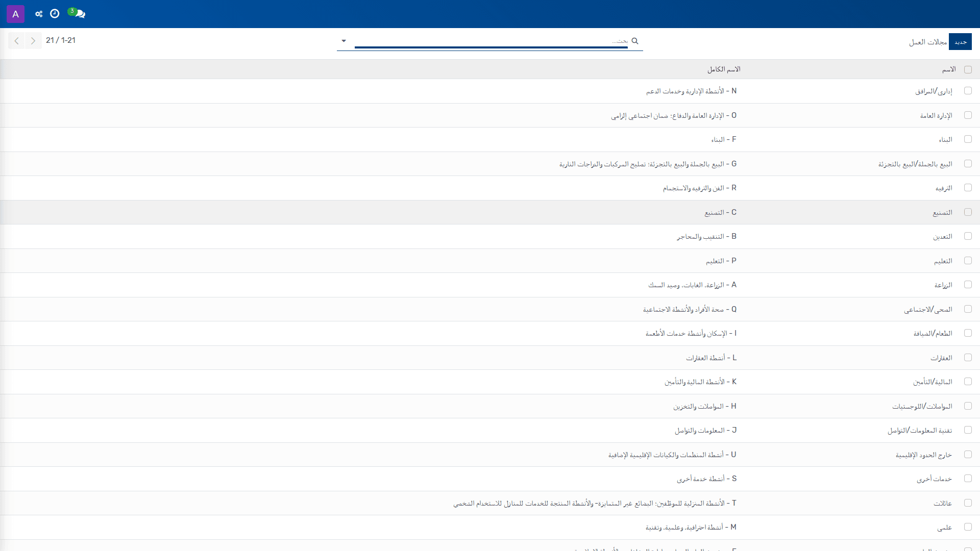
Task: Check the إداري/المرافق row checkbox
Action: [968, 91]
